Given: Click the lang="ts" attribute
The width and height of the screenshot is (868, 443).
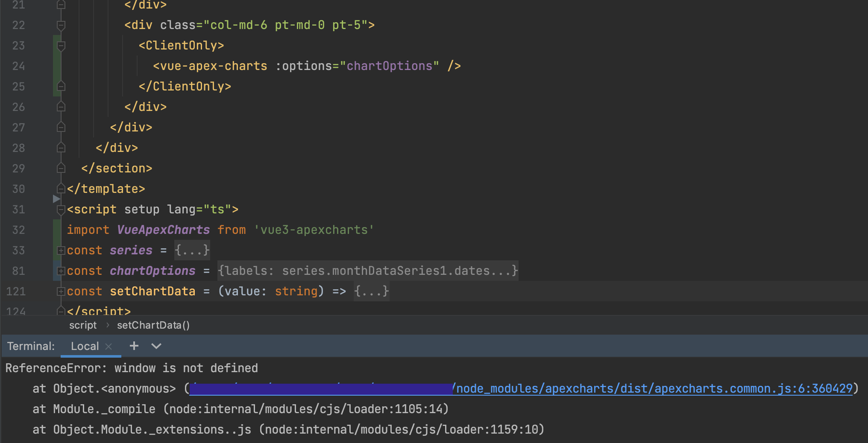Looking at the screenshot, I should point(199,209).
